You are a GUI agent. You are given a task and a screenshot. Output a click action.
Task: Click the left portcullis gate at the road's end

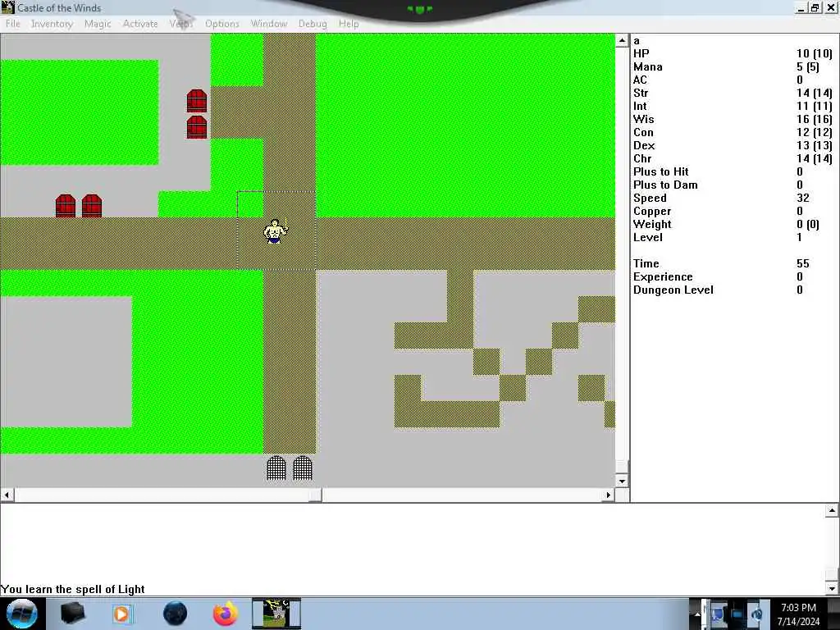click(x=276, y=468)
